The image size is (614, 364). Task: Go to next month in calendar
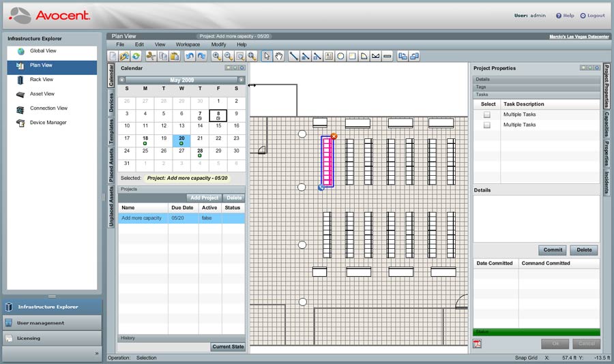click(x=241, y=80)
